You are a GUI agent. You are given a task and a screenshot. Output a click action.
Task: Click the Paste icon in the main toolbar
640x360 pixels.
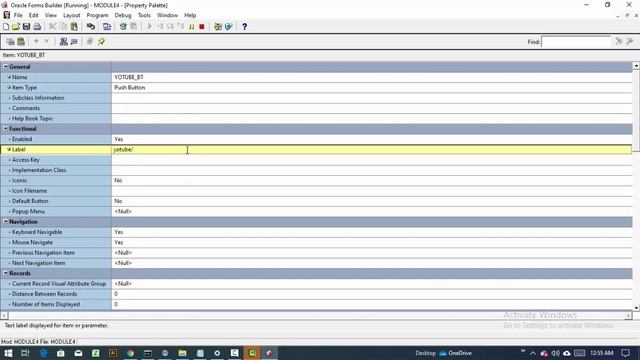pos(74,27)
